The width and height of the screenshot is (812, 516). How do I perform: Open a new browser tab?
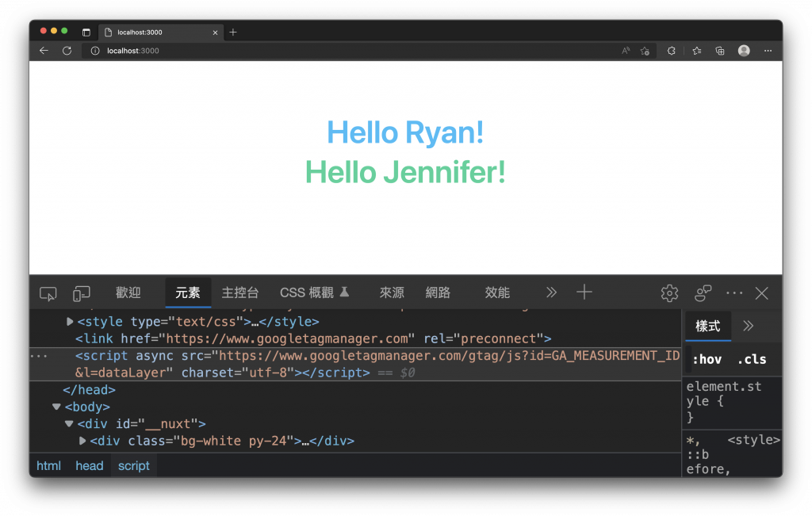point(233,32)
